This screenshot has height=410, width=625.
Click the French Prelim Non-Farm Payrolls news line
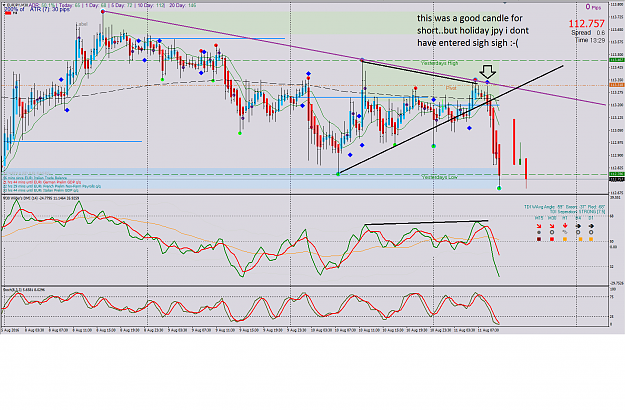(52, 186)
